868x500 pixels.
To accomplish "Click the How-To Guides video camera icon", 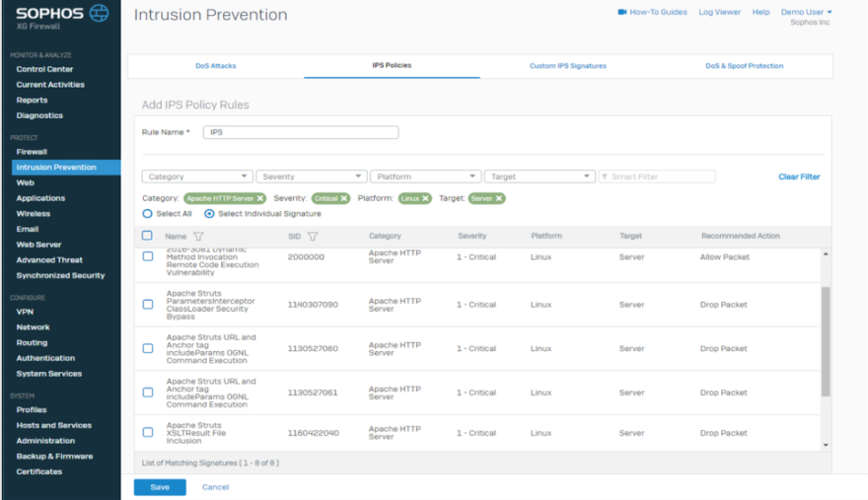I will pyautogui.click(x=622, y=12).
